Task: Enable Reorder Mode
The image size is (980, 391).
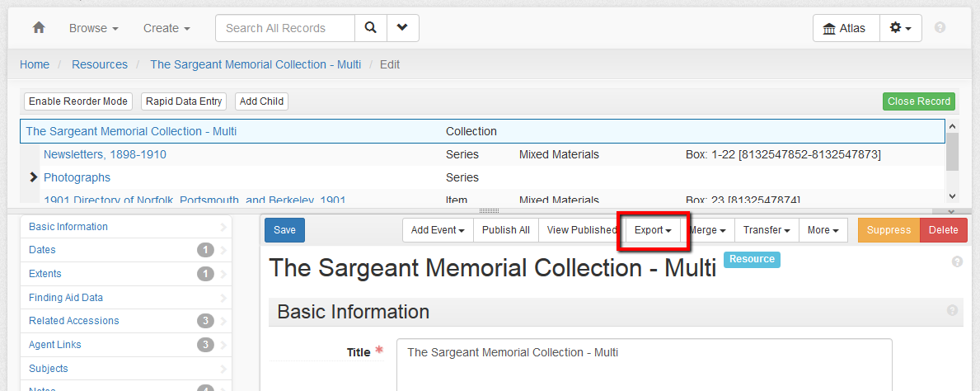Action: point(78,101)
